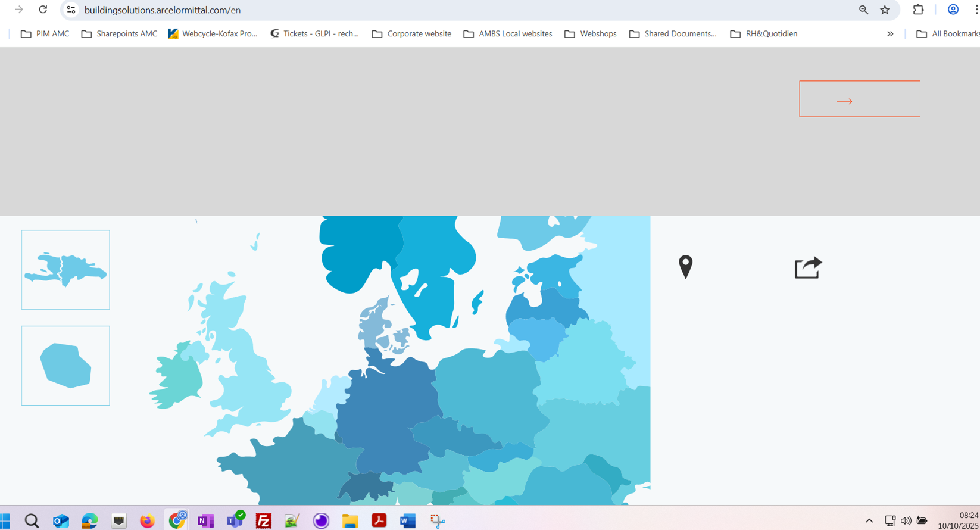Click the orange-outlined arrow button
This screenshot has width=980, height=530.
coord(859,99)
